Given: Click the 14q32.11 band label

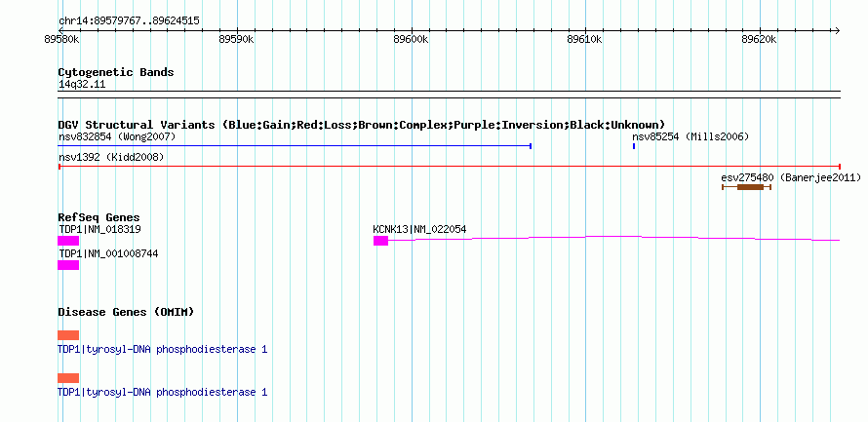Looking at the screenshot, I should [82, 85].
